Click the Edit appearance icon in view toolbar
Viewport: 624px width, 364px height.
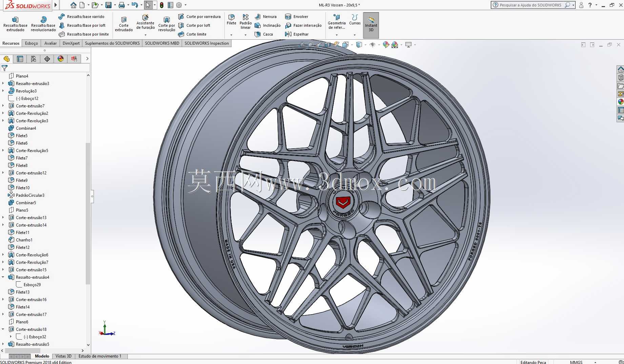pos(386,45)
